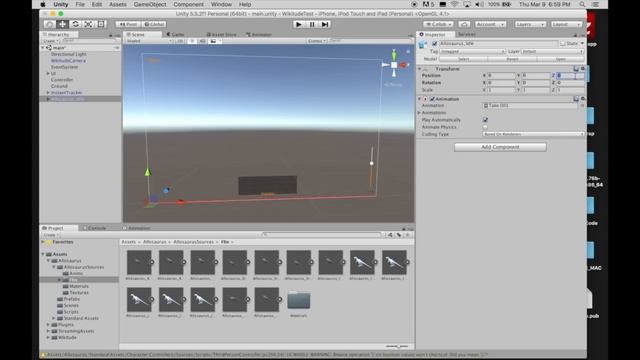The width and height of the screenshot is (640, 360).
Task: Open the Window menu
Action: (221, 4)
